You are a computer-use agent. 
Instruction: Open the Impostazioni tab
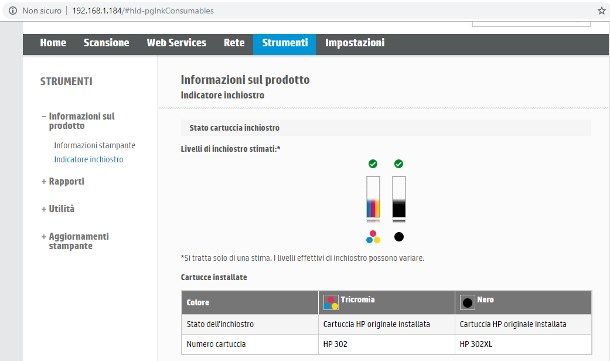[355, 43]
